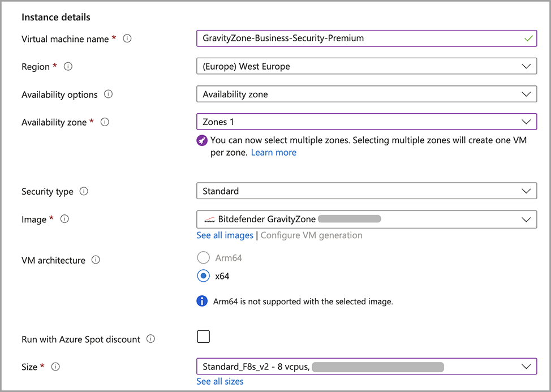Image resolution: width=551 pixels, height=392 pixels.
Task: Click the See all images link
Action: (x=225, y=235)
